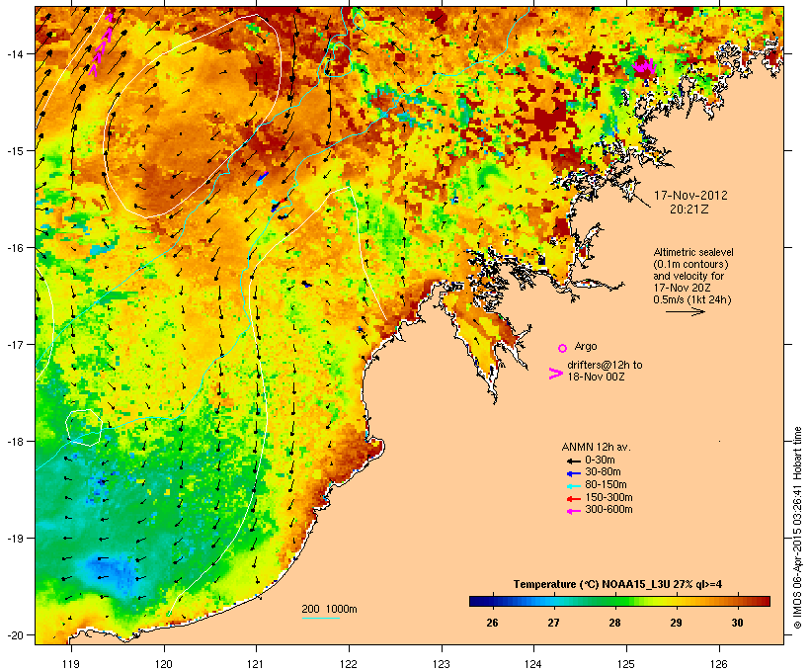
Task: Click the drifters@12h to legend text
Action: point(605,365)
